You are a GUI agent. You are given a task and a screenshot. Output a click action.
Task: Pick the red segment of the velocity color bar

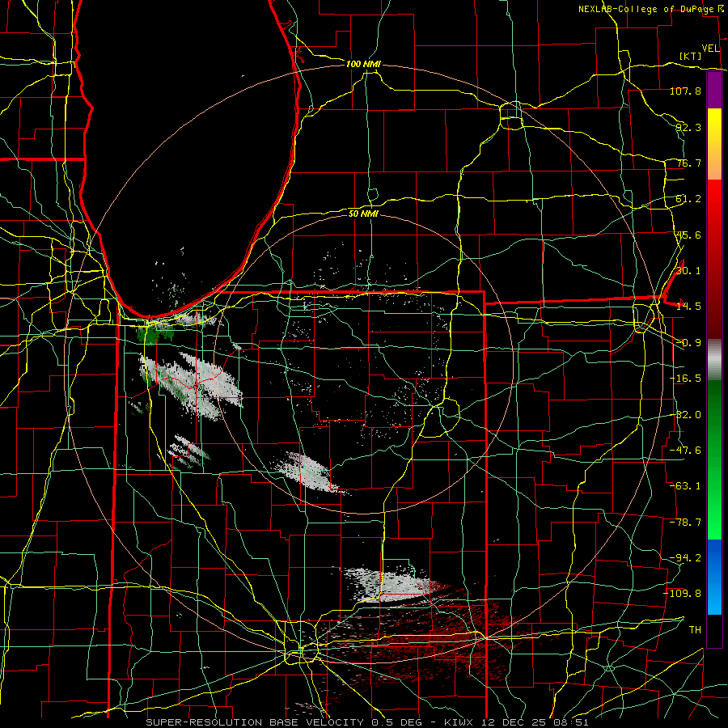point(714,259)
